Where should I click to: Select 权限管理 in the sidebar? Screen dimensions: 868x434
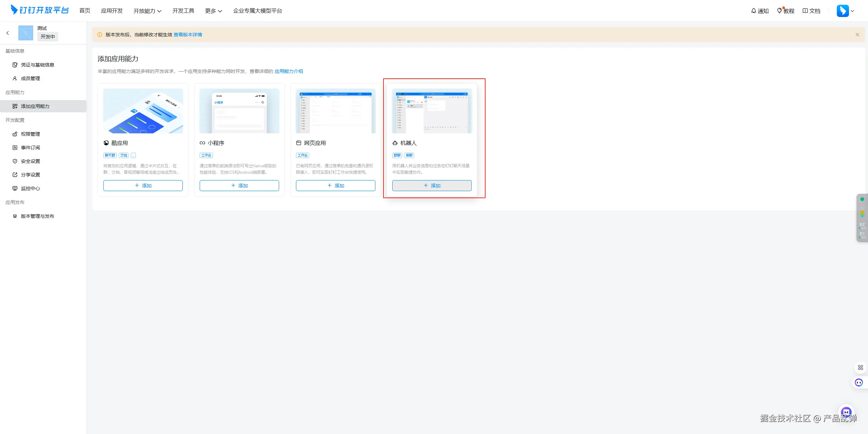[30, 134]
